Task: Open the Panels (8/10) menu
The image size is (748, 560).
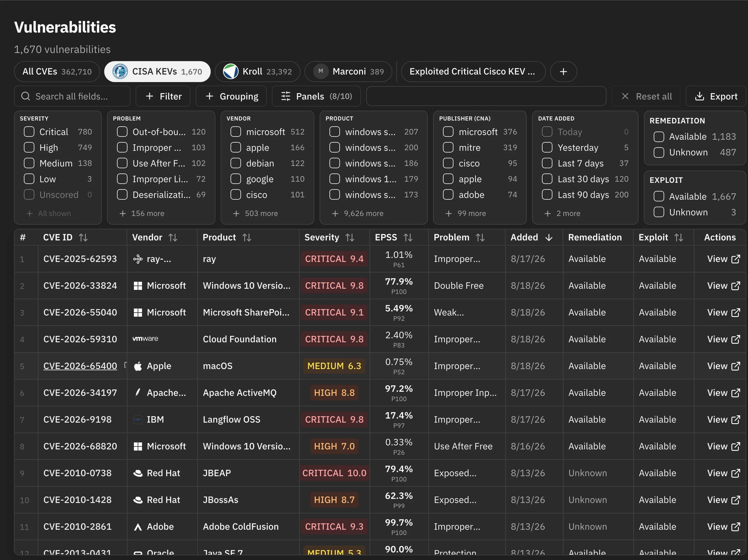Action: (x=316, y=96)
